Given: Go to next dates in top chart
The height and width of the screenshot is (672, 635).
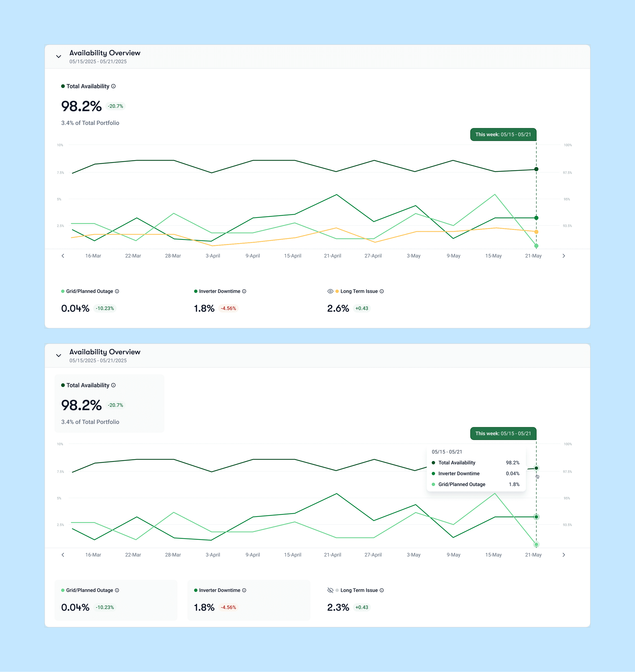Looking at the screenshot, I should tap(564, 256).
